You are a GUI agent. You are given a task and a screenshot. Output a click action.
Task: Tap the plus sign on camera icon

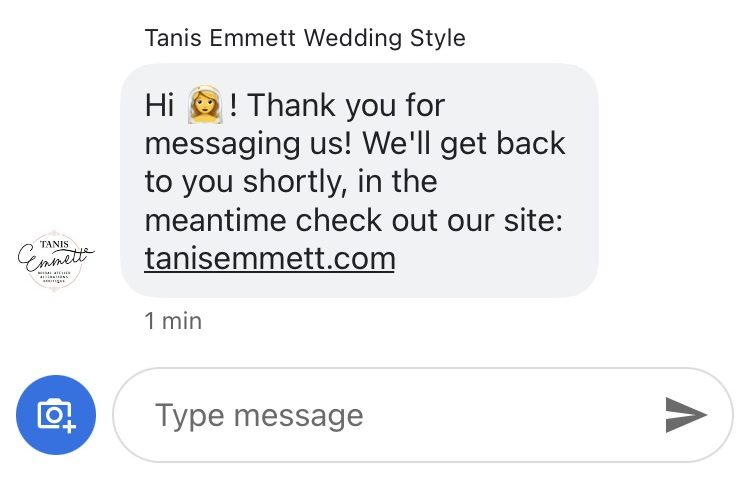(x=69, y=425)
